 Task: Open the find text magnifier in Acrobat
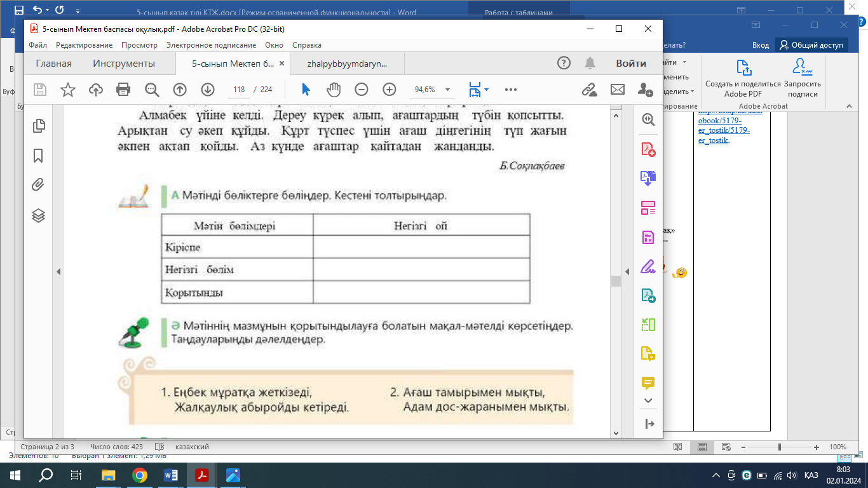tap(152, 90)
